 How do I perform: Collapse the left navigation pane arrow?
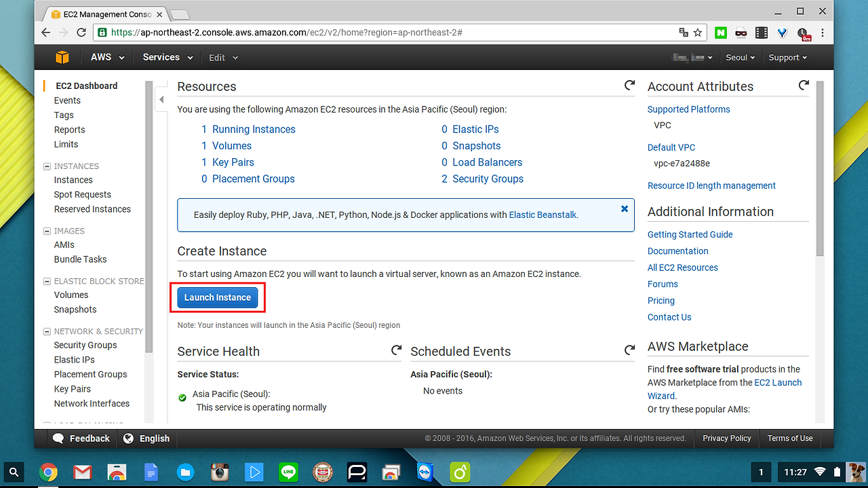pyautogui.click(x=161, y=100)
